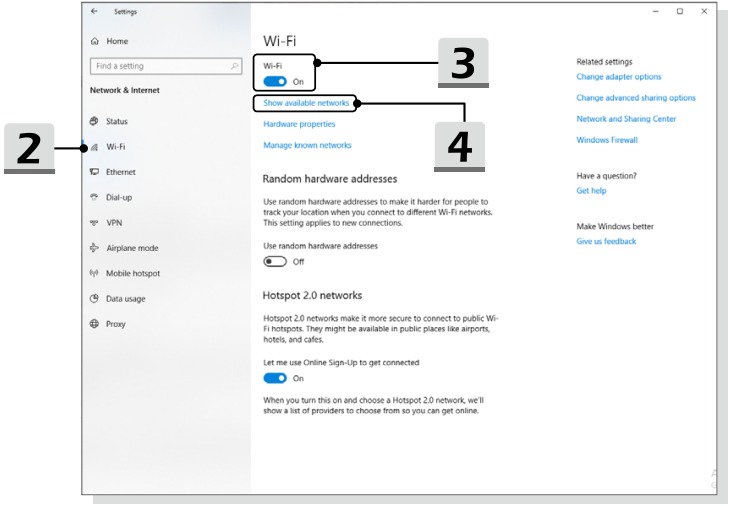Open Data usage page

coord(125,298)
